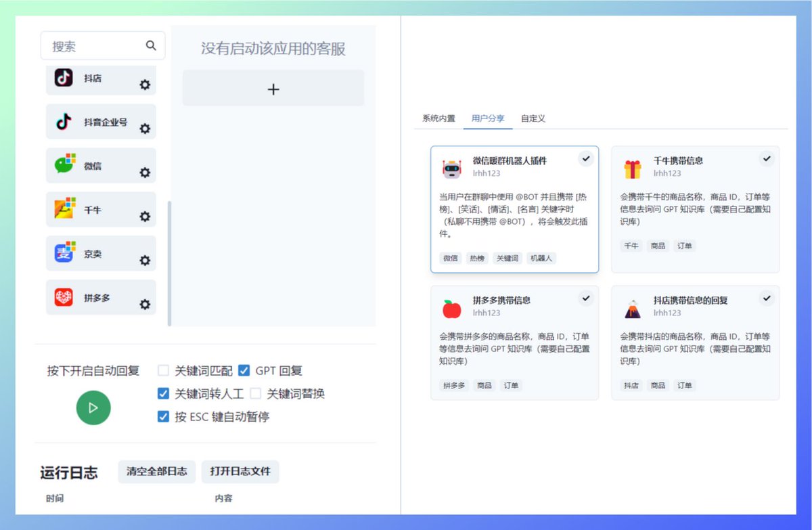The height and width of the screenshot is (530, 812).
Task: Open settings gear for 抖音企业号
Action: point(145,129)
